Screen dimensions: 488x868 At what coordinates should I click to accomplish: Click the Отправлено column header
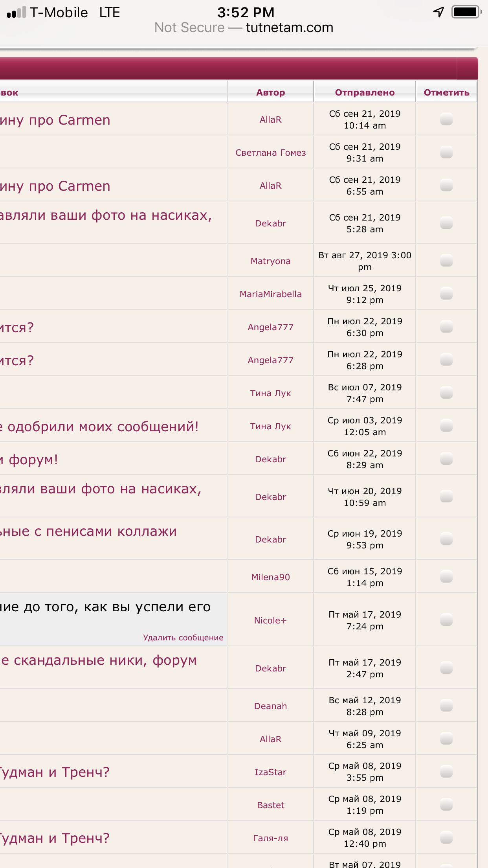(x=365, y=92)
